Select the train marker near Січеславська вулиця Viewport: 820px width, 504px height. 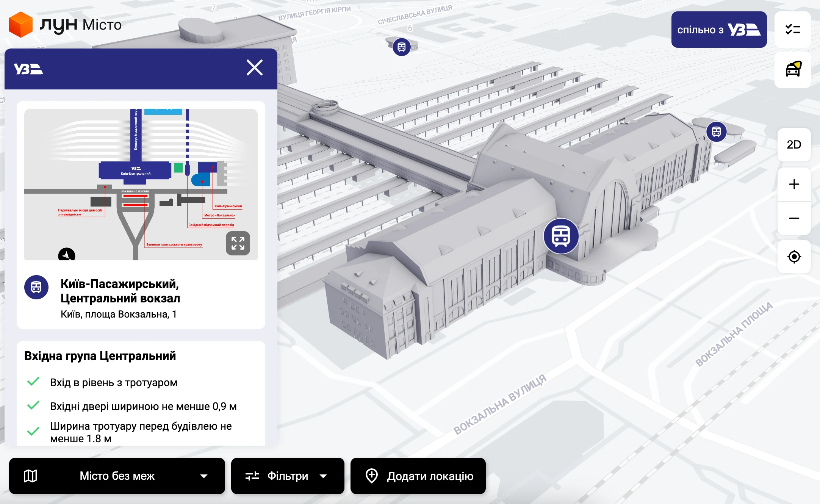(401, 47)
